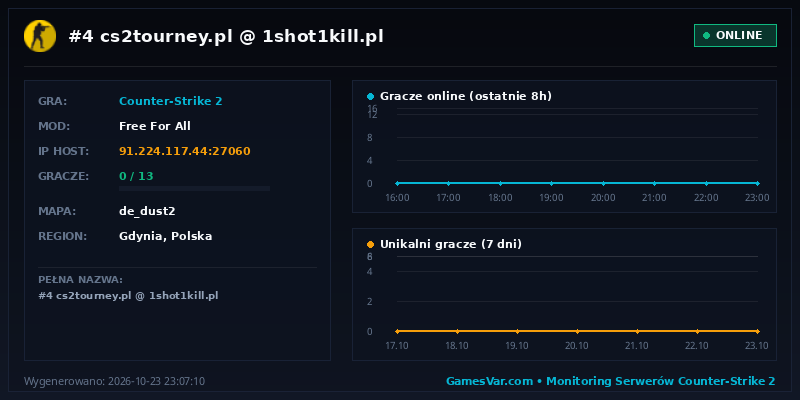This screenshot has width=800, height=400.
Task: Click the cyan dot beside Gracze online
Action: pyautogui.click(x=370, y=96)
